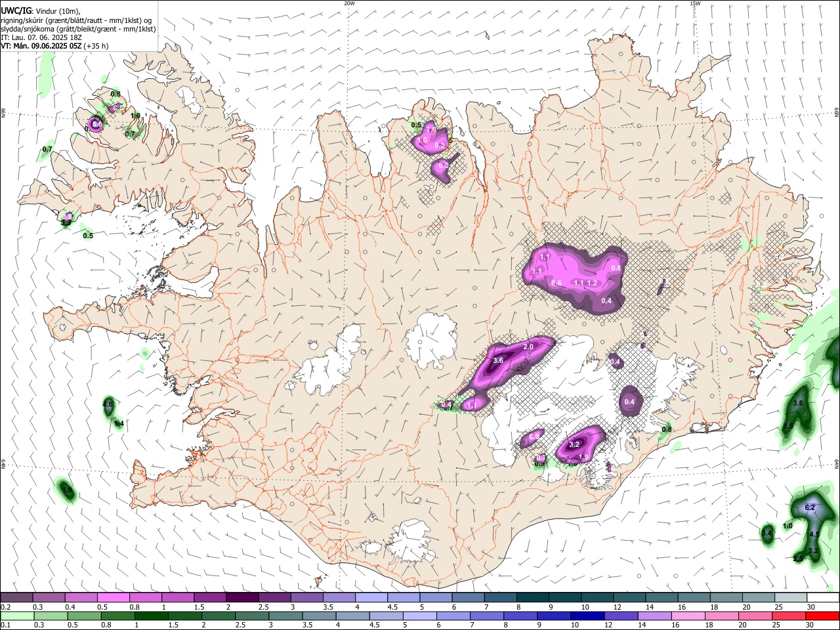840x630 pixels.
Task: Click the white '3.2' in southern purple cell
Action: pyautogui.click(x=574, y=445)
